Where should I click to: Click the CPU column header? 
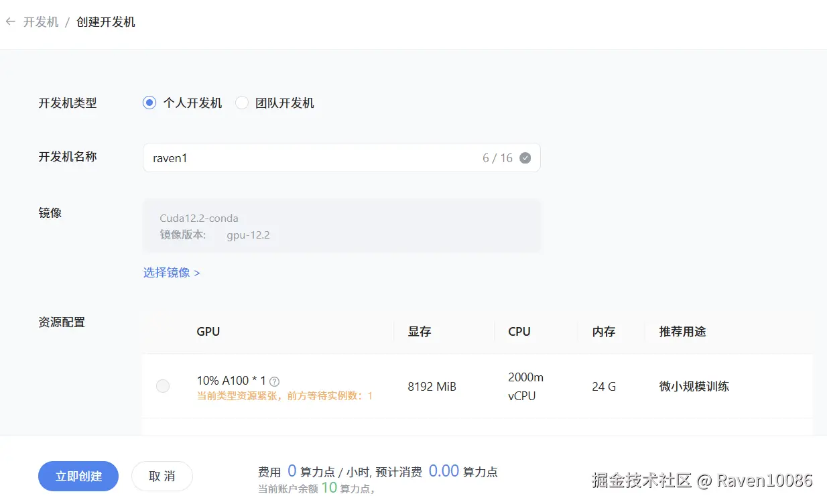click(x=519, y=332)
